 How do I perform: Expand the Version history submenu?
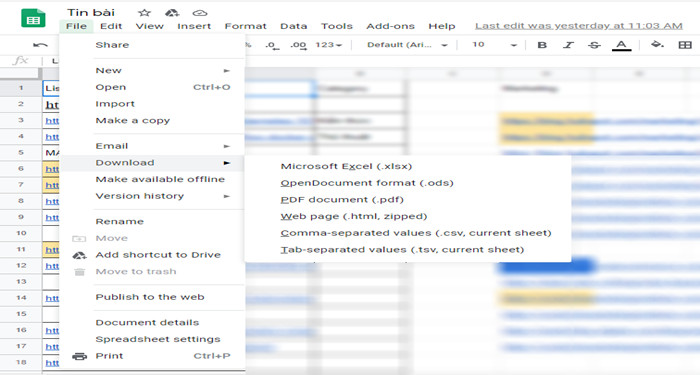(x=227, y=196)
